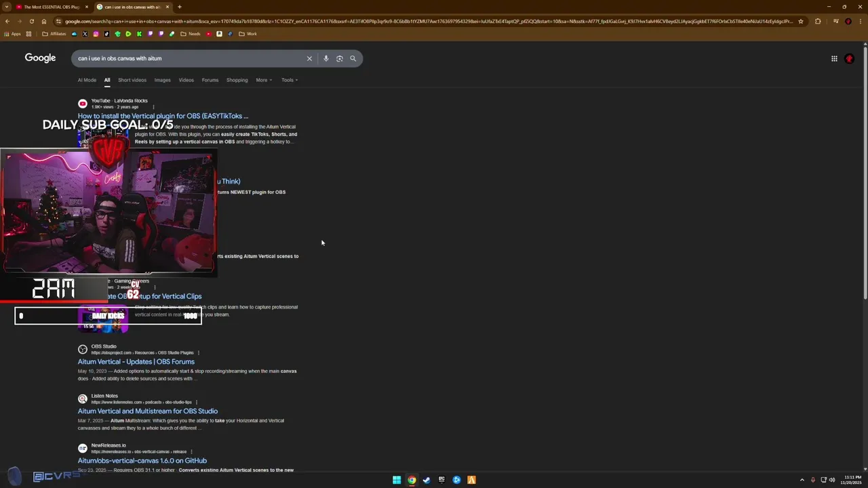Viewport: 868px width, 488px height.
Task: Open the Apps shortcut in bookmarks bar
Action: (x=12, y=34)
